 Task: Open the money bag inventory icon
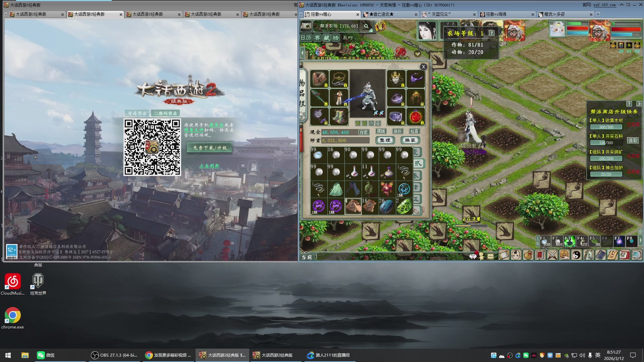pyautogui.click(x=528, y=255)
